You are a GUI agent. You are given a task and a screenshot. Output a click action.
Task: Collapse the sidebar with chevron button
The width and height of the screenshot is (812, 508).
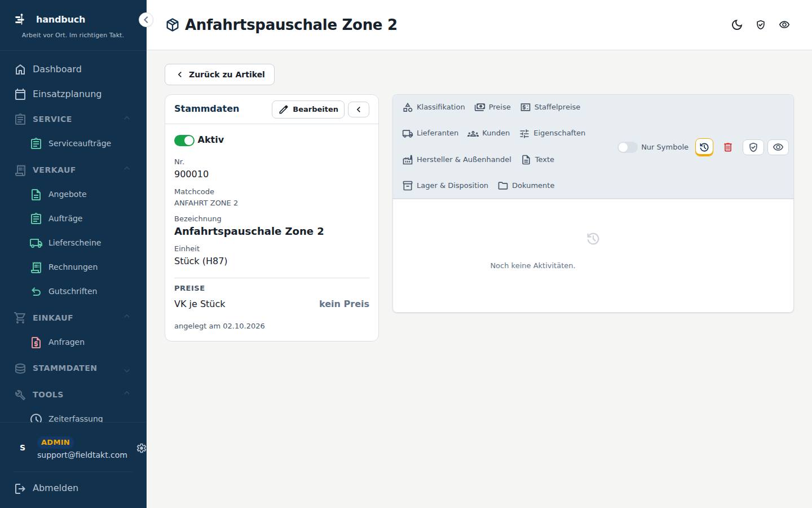click(146, 20)
